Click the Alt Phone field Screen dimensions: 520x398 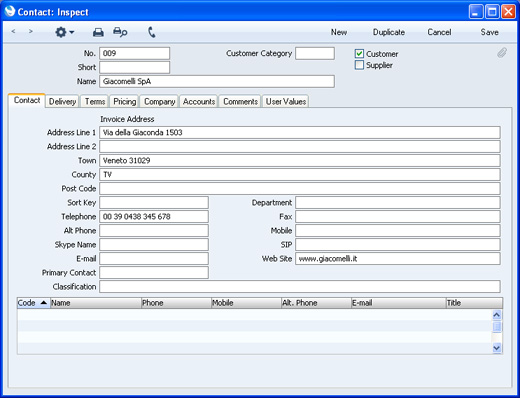[x=154, y=230]
